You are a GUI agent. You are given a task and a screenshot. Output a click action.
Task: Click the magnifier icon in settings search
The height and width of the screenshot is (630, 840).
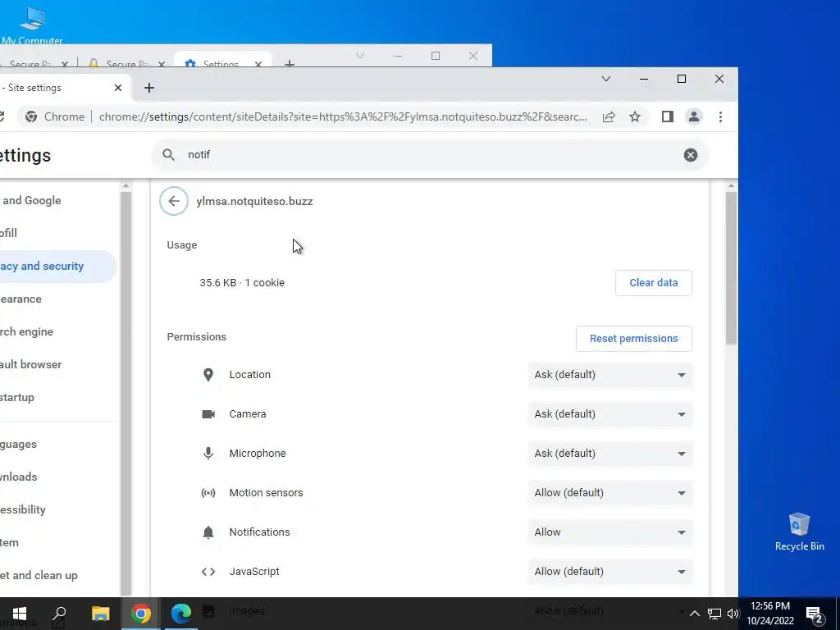pos(168,155)
